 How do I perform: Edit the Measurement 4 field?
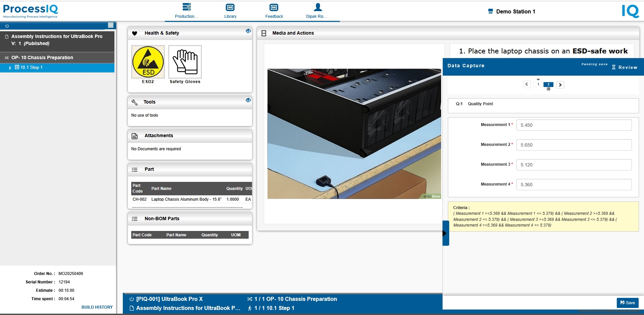[574, 185]
